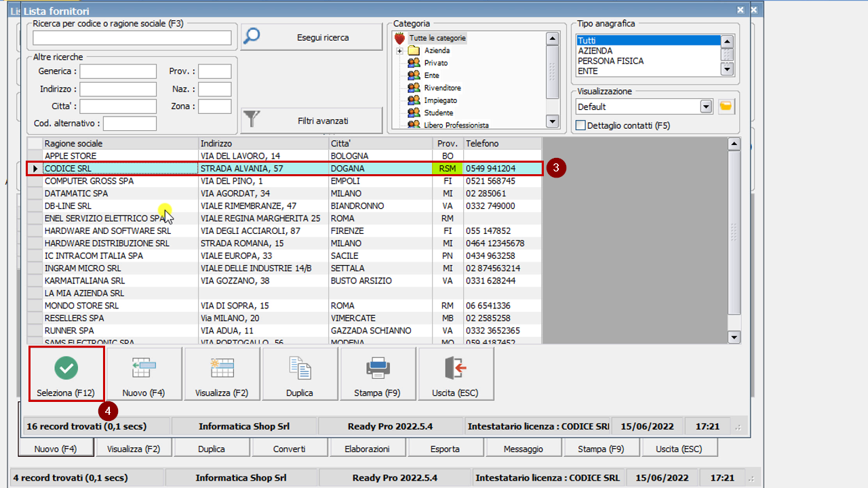The image size is (868, 488).
Task: Click the Azienda folder icon
Action: tap(414, 51)
